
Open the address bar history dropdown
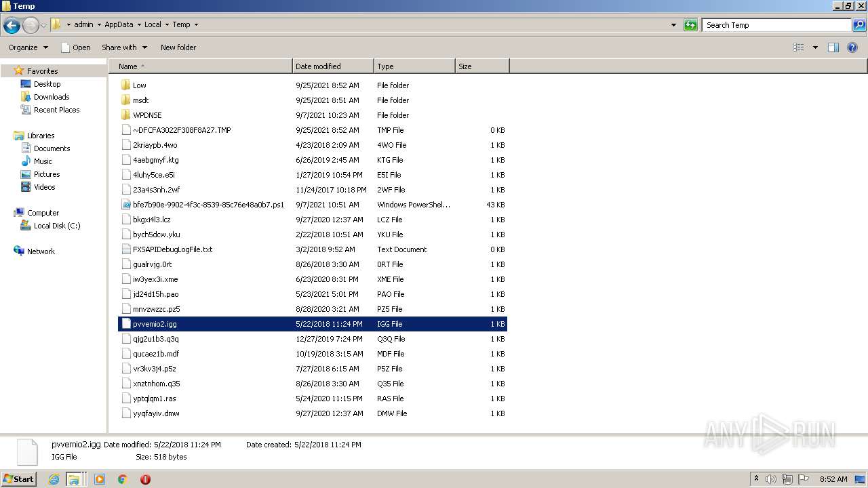coord(673,25)
